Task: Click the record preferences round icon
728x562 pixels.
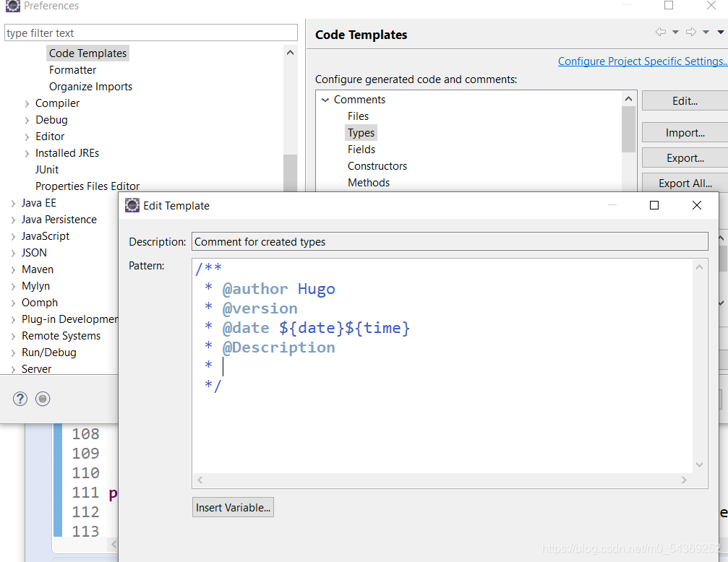Action: [x=43, y=399]
